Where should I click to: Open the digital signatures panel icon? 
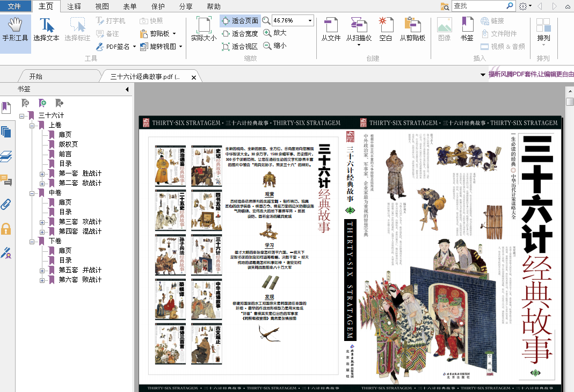(x=6, y=253)
